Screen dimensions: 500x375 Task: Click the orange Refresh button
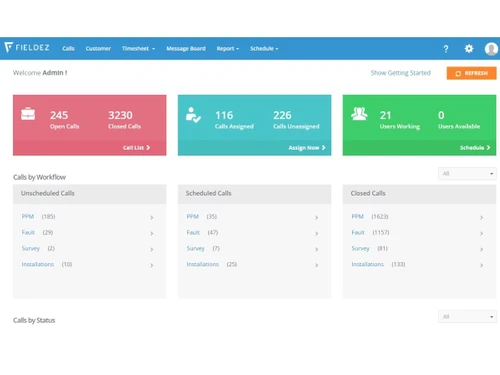click(471, 73)
